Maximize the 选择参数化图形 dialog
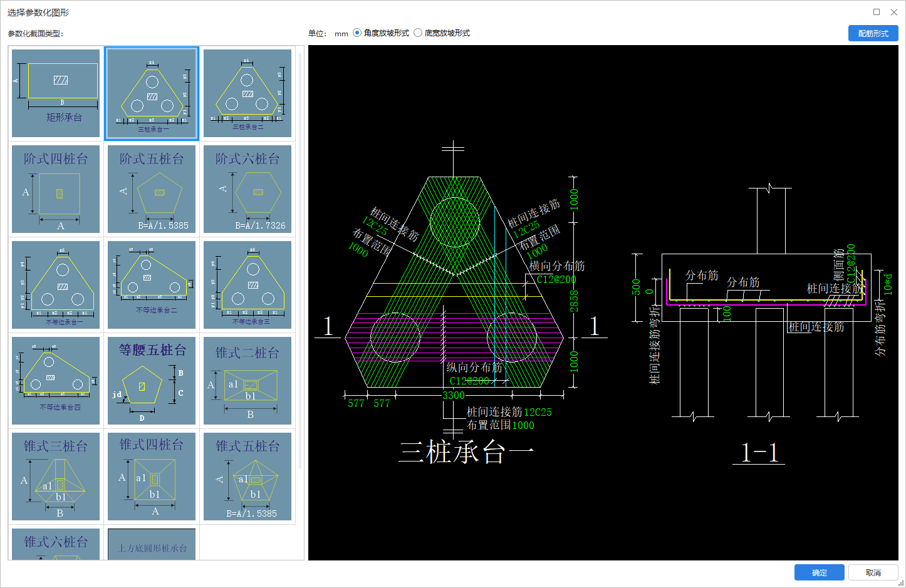 pos(877,12)
